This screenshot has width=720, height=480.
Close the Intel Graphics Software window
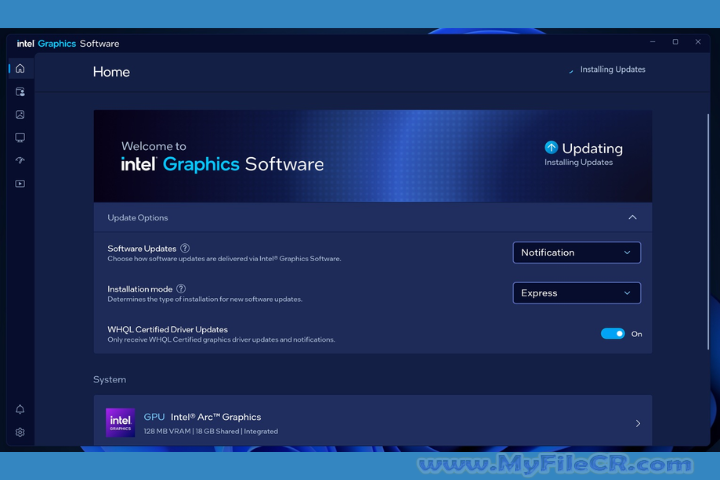[x=698, y=42]
